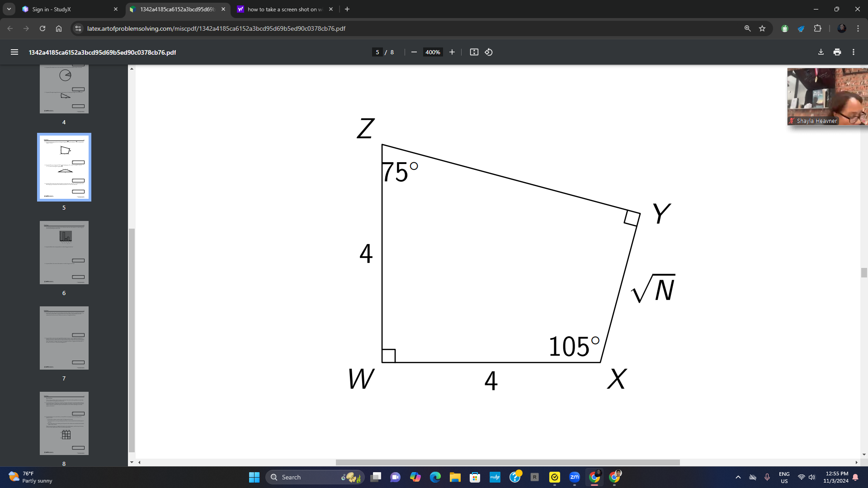This screenshot has height=488, width=868.
Task: Select page 4 thumbnail
Action: coord(64,89)
